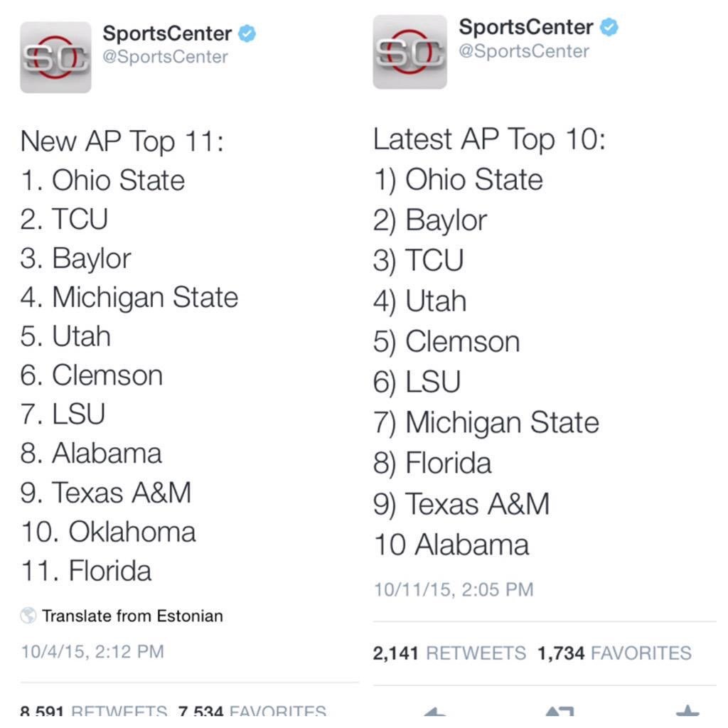
Task: View 8,591 retweets on left tweet
Action: coord(94,711)
